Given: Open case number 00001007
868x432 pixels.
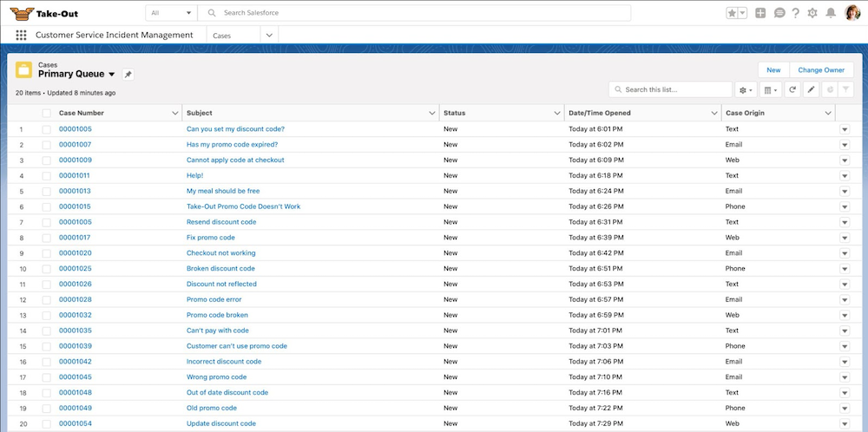Looking at the screenshot, I should pos(76,144).
